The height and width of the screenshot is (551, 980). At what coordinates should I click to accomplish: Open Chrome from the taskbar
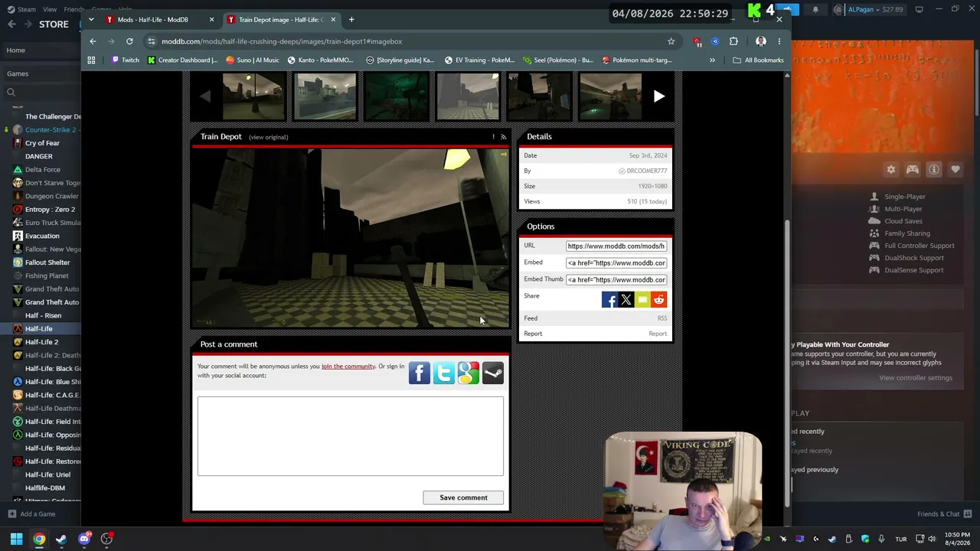39,539
